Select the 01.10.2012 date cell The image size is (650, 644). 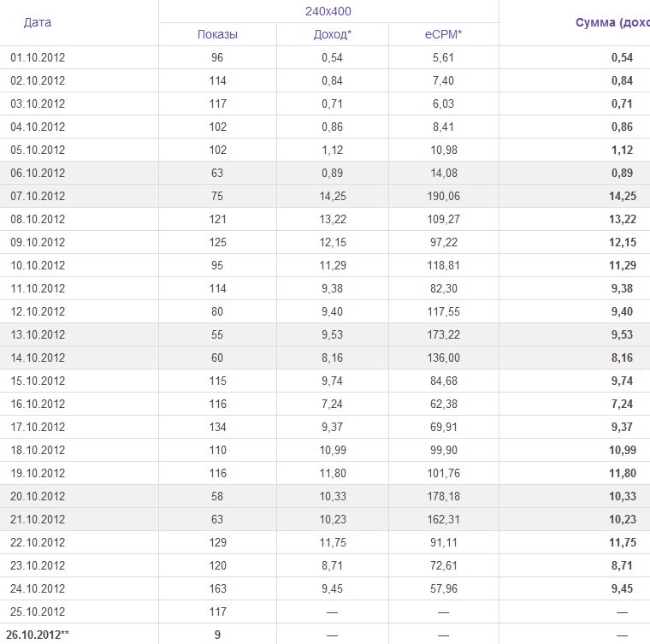38,57
